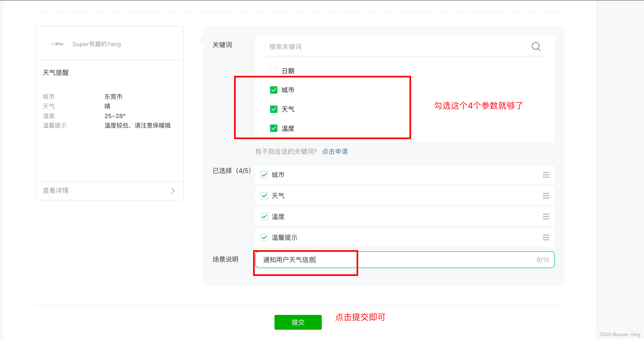Click the search magnifier icon
Viewport: 644px width, 339px height.
click(536, 46)
